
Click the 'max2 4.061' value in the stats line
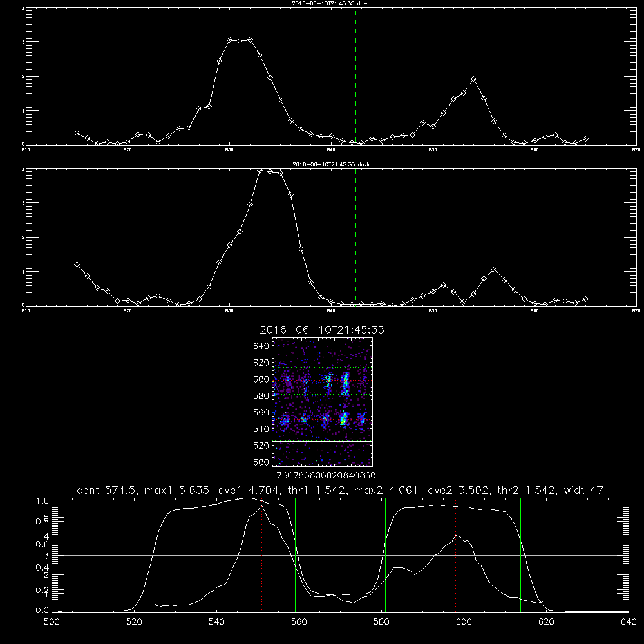pos(386,490)
